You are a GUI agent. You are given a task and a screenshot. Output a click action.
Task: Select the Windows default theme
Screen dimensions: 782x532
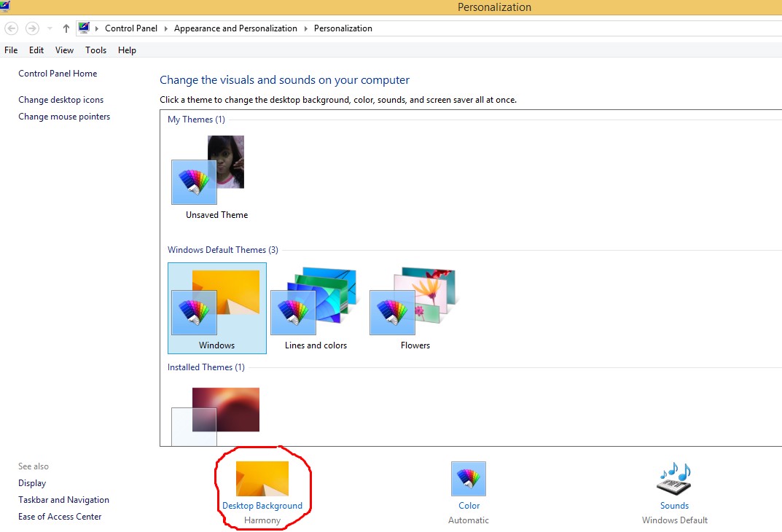point(217,308)
